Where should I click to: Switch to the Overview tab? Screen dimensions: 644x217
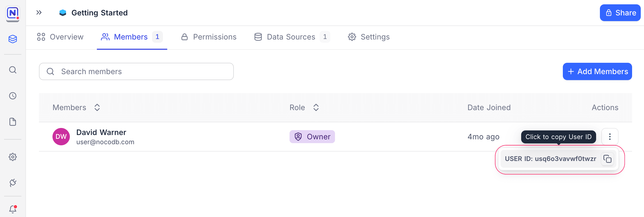60,37
